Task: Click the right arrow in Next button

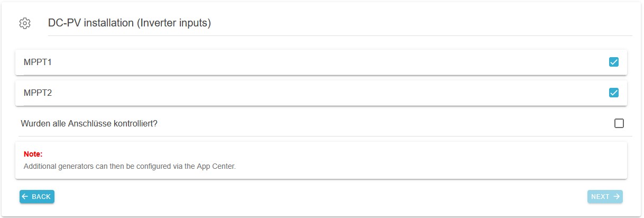Action: 617,197
